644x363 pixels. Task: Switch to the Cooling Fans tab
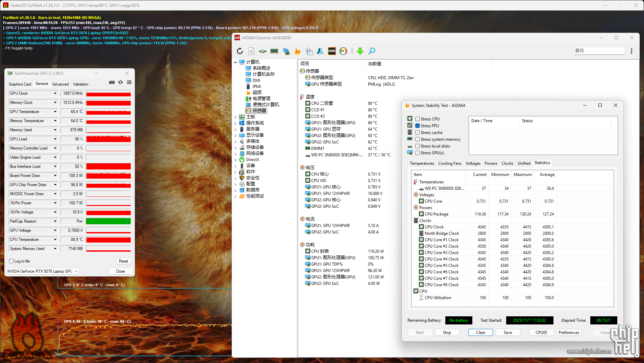pos(449,163)
